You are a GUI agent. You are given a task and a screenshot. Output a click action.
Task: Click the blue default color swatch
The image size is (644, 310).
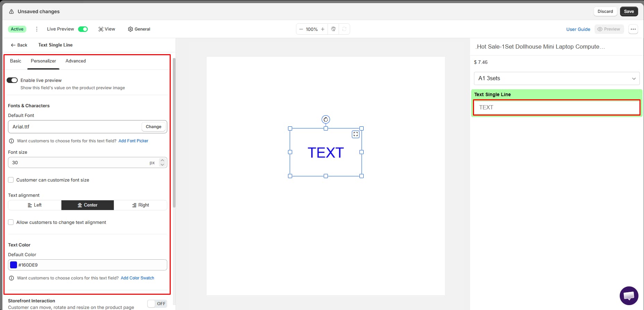click(x=14, y=265)
